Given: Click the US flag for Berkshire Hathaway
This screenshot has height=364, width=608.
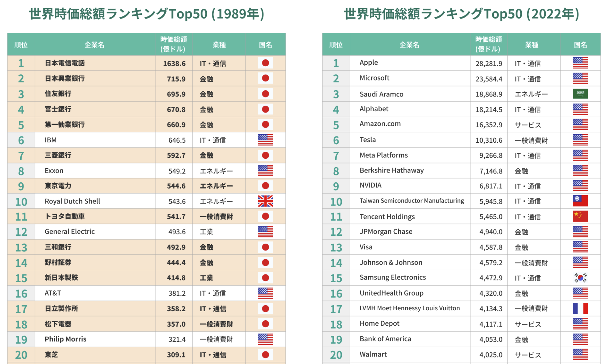Looking at the screenshot, I should [580, 171].
